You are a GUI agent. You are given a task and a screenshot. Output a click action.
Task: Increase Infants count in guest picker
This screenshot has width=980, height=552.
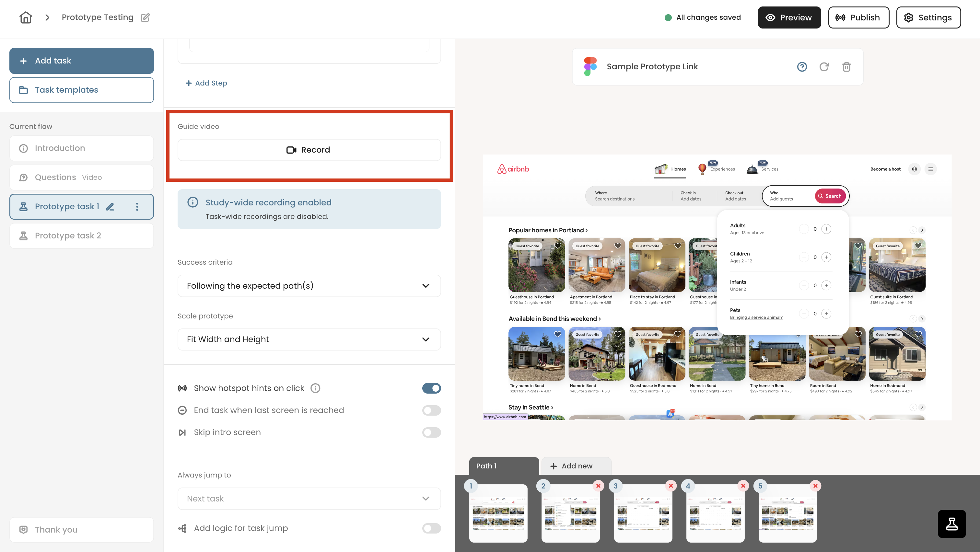coord(826,285)
